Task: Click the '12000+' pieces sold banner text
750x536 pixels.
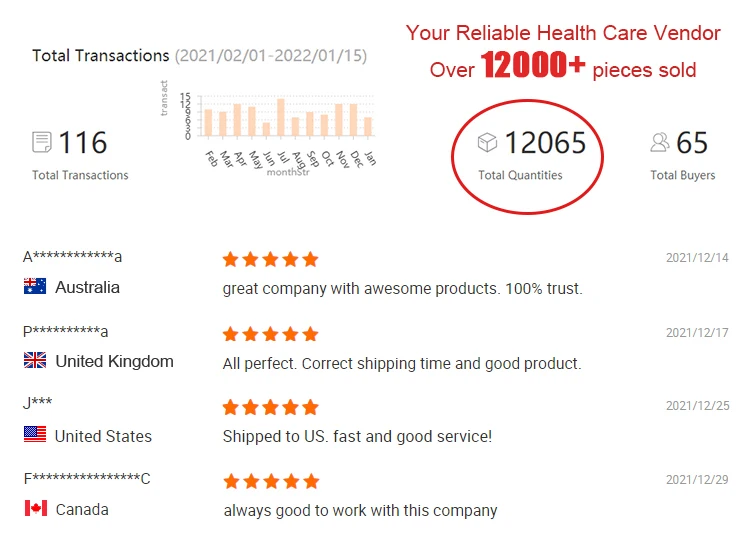Action: tap(533, 65)
